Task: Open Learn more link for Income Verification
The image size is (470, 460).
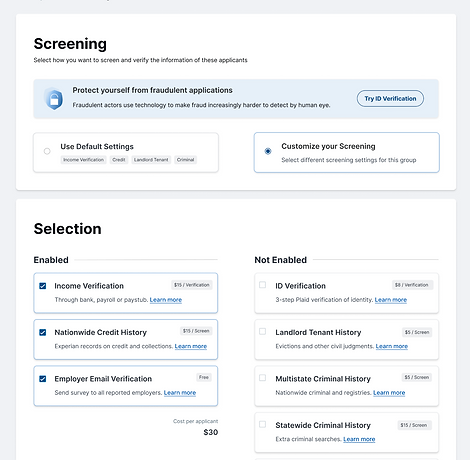Action: [x=166, y=300]
